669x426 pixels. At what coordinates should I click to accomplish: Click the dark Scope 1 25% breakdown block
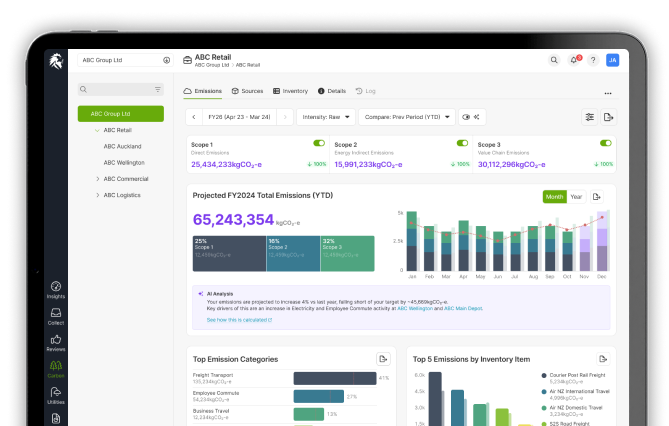pos(230,254)
